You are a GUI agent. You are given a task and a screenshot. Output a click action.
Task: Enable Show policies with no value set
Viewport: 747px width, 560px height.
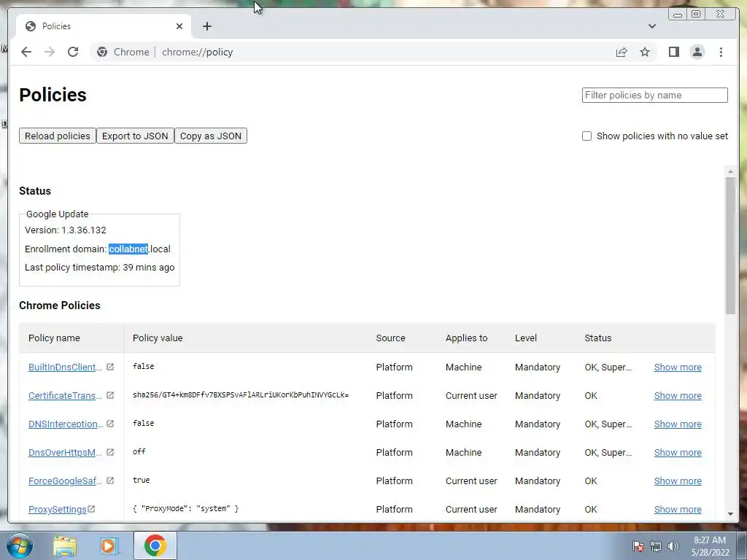click(x=587, y=136)
